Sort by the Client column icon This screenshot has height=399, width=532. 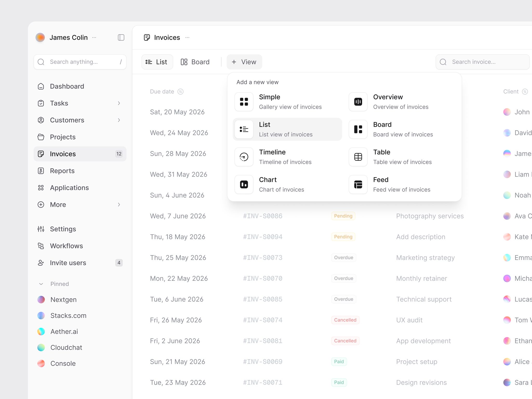tap(525, 91)
